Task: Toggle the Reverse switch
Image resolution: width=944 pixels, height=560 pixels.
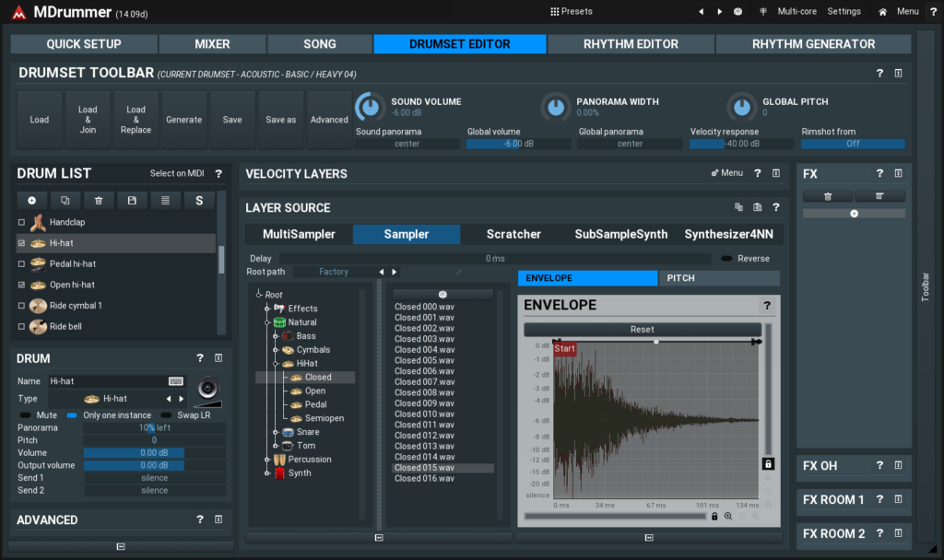Action: 727,259
